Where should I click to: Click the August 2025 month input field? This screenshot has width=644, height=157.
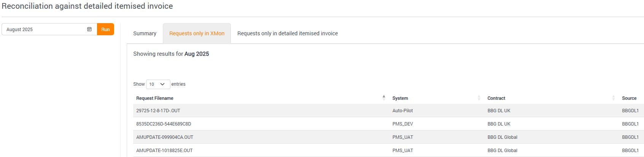[x=44, y=29]
